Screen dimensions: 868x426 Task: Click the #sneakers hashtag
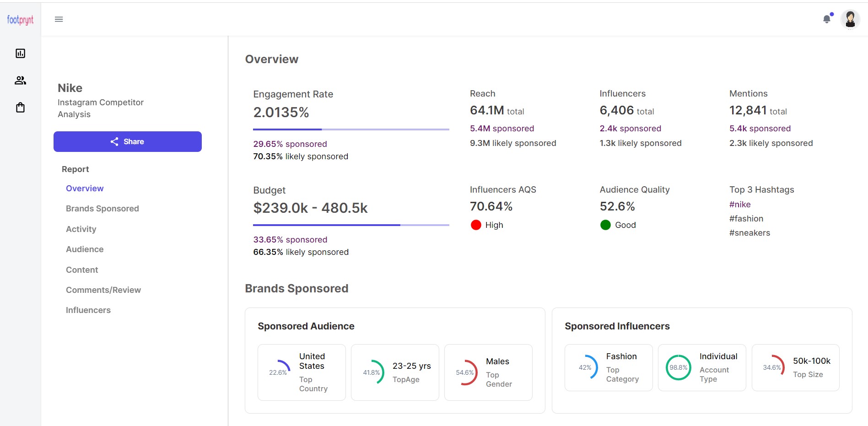pyautogui.click(x=749, y=233)
